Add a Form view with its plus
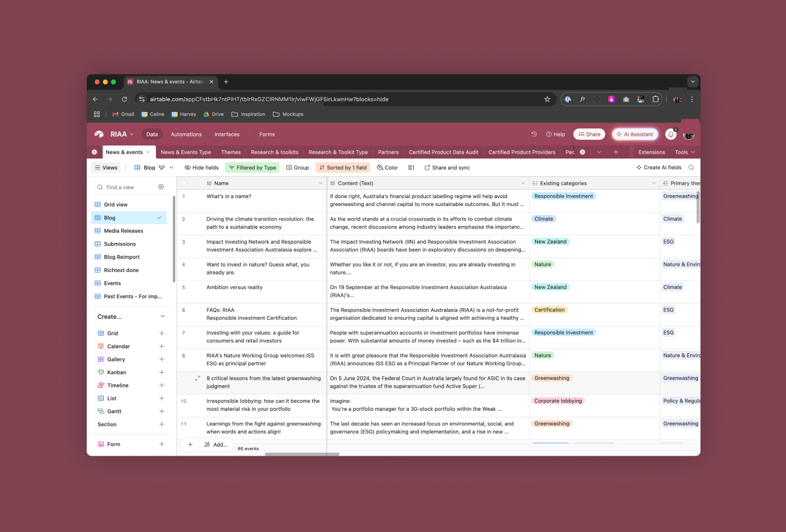 coord(161,444)
